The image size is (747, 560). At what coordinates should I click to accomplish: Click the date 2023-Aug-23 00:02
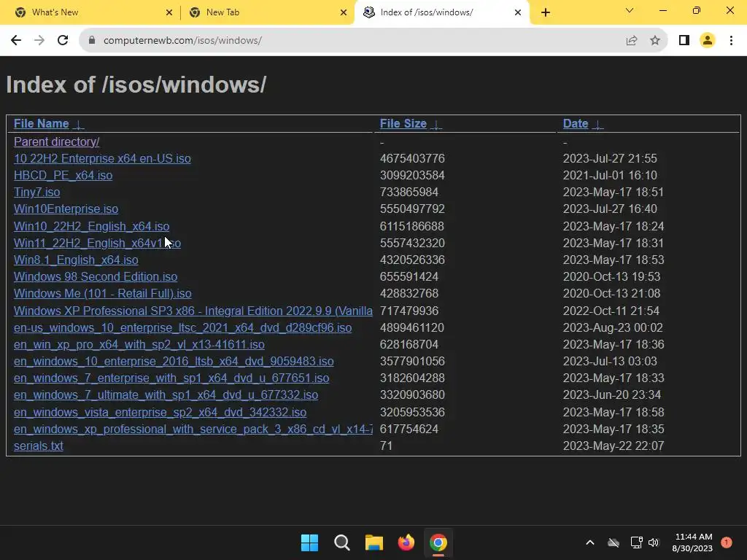pos(613,327)
